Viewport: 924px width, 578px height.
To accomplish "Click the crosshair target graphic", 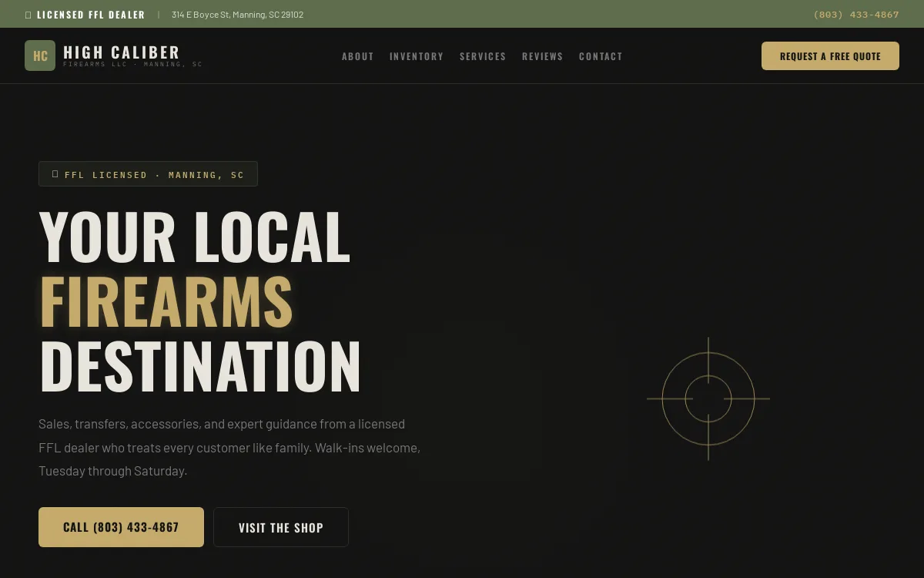I will tap(708, 398).
